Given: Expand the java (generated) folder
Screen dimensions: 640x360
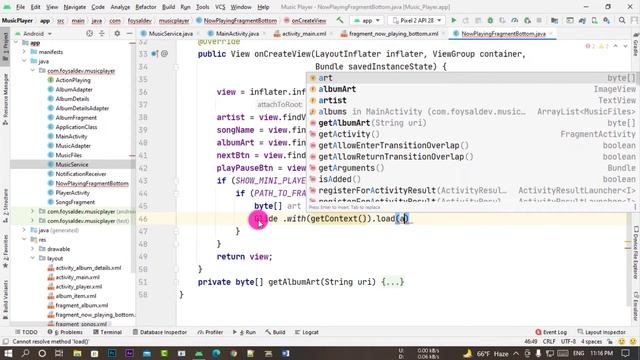Looking at the screenshot, I should (x=24, y=230).
